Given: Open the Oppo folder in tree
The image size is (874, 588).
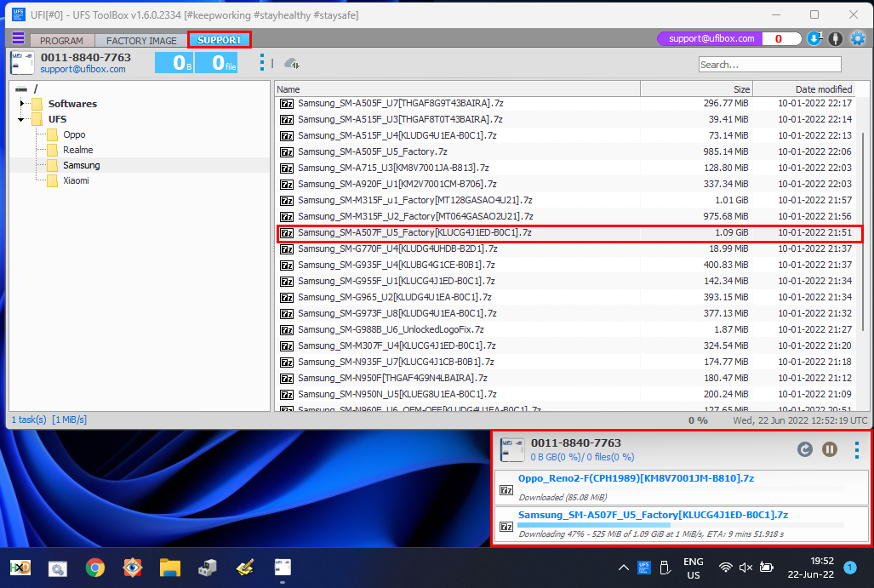Looking at the screenshot, I should [x=74, y=135].
